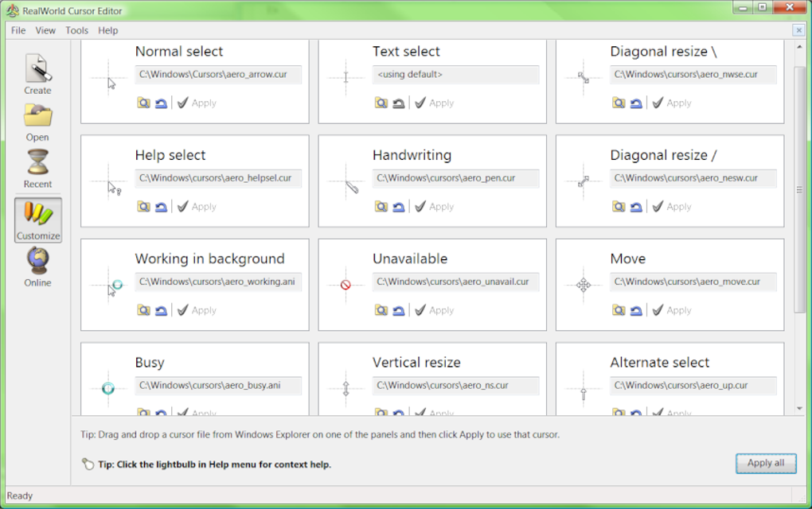Image resolution: width=812 pixels, height=509 pixels.
Task: Show Recent files via hourglass icon
Action: pos(37,169)
